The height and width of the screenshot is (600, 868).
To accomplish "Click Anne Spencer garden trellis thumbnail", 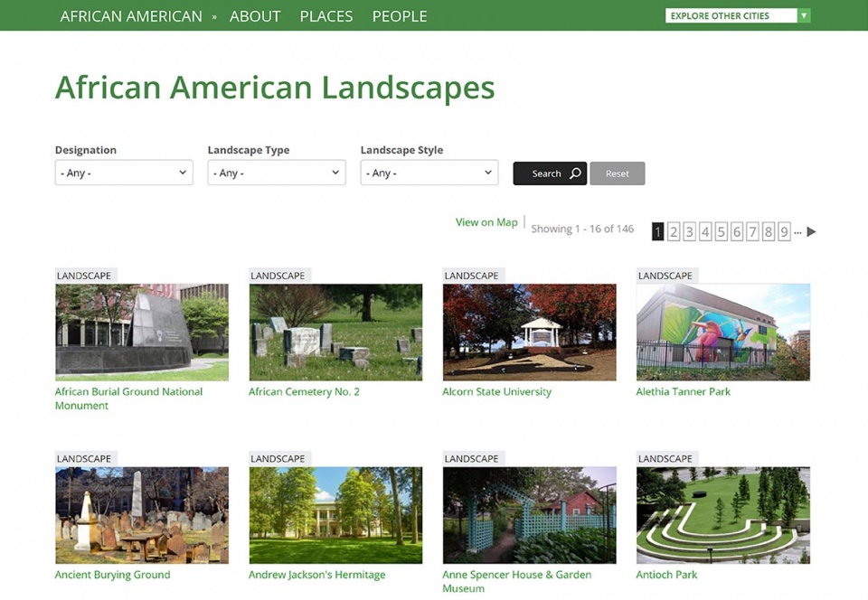I will point(529,515).
